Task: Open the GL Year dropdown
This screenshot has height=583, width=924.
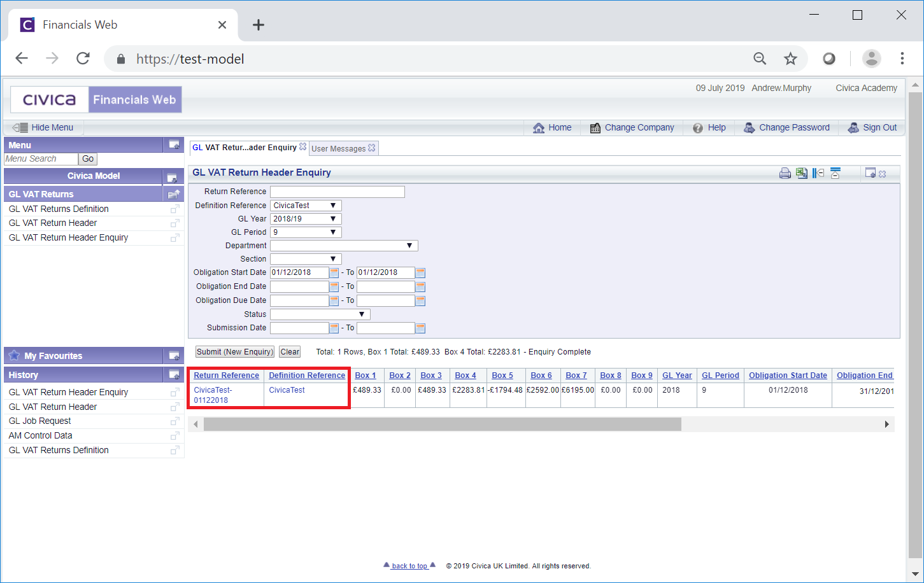Action: click(x=306, y=219)
